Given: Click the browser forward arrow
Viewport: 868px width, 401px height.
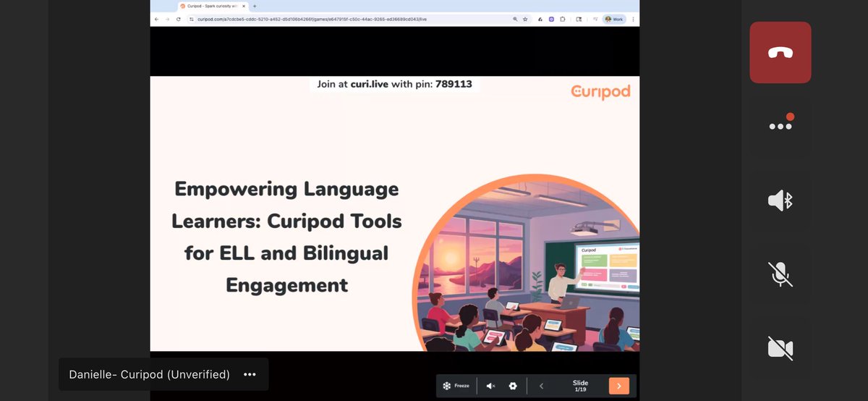Looking at the screenshot, I should pos(167,19).
